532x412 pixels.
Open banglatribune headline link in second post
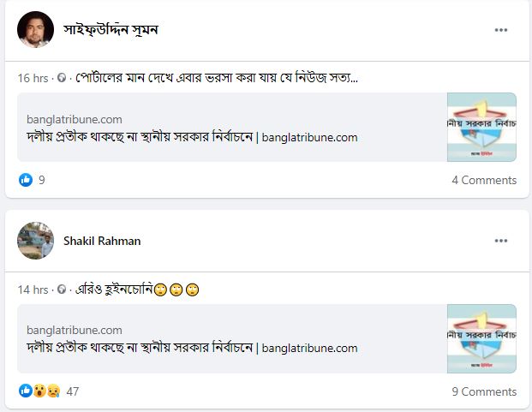click(x=192, y=348)
